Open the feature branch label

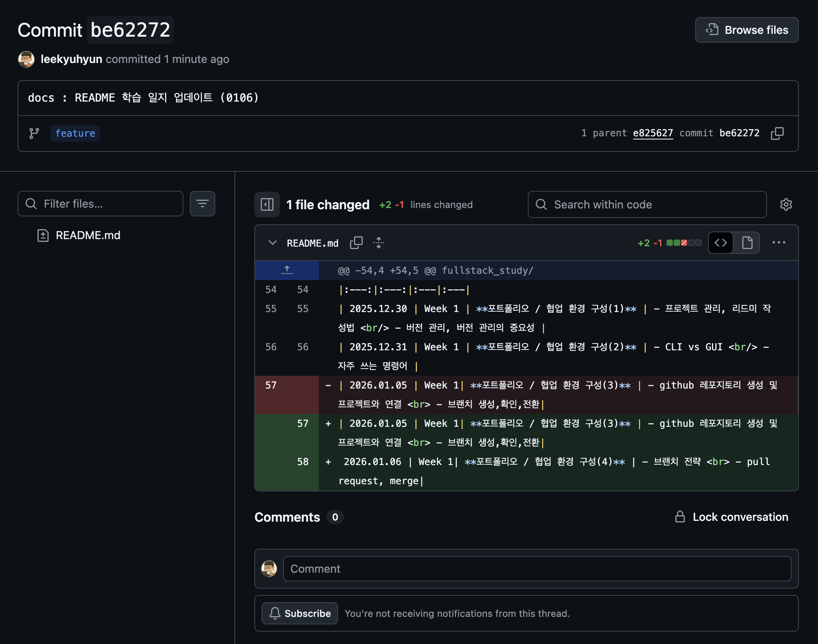(75, 133)
